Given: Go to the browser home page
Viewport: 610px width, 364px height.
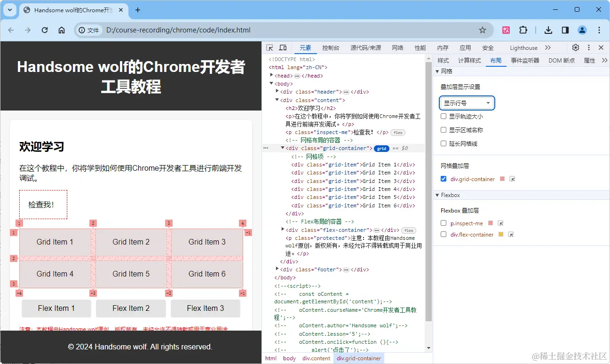Looking at the screenshot, I should coord(62,30).
